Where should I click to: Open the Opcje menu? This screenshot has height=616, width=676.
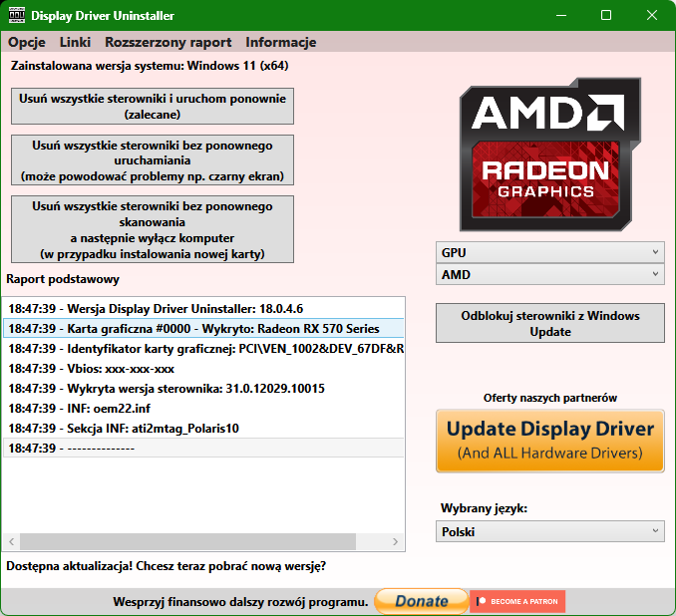click(x=27, y=42)
